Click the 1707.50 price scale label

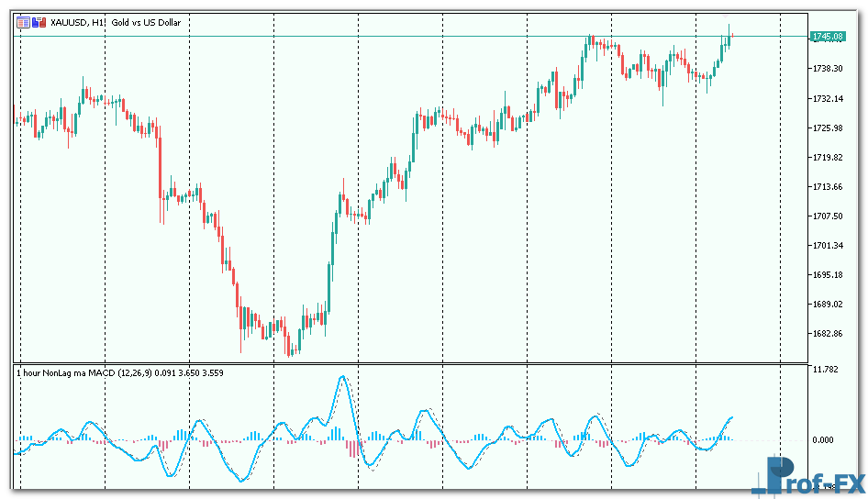point(828,216)
